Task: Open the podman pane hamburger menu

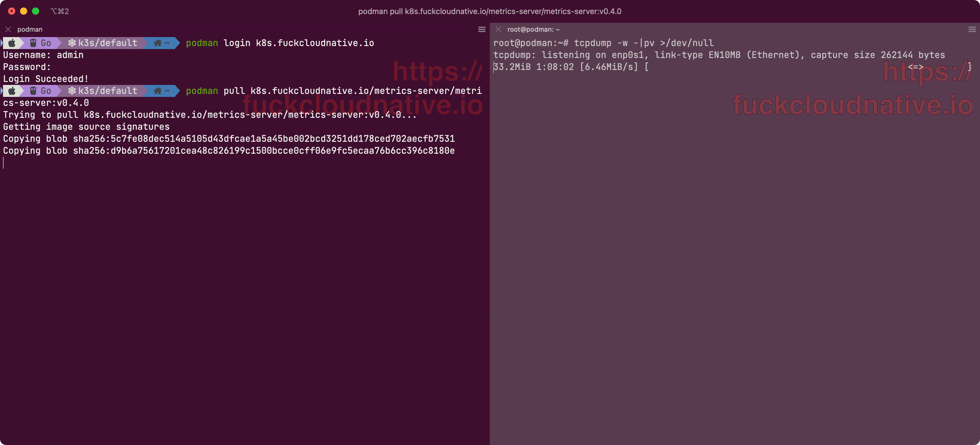Action: coord(482,29)
